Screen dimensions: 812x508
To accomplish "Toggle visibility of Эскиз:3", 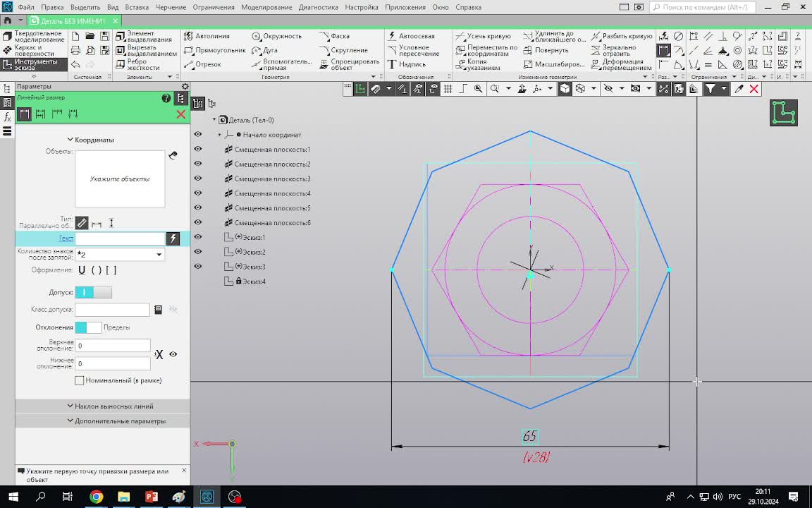I will [x=198, y=267].
